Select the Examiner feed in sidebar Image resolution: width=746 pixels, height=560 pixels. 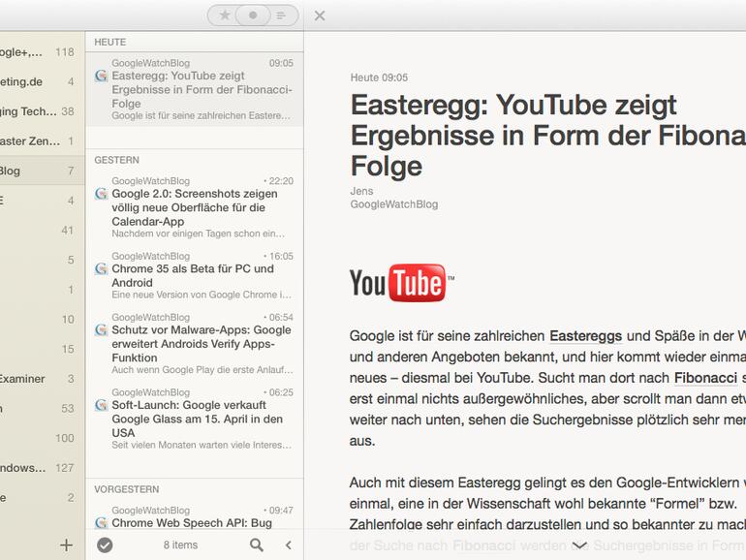[43, 379]
